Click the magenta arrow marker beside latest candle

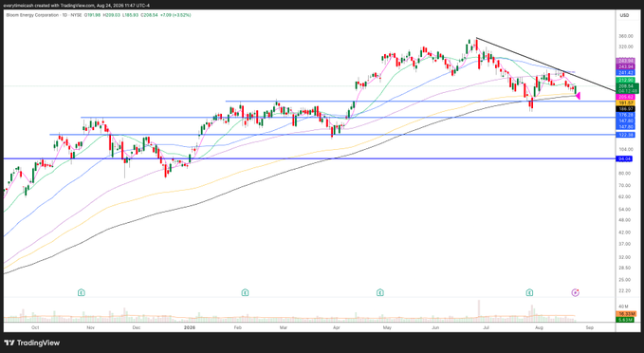point(578,96)
